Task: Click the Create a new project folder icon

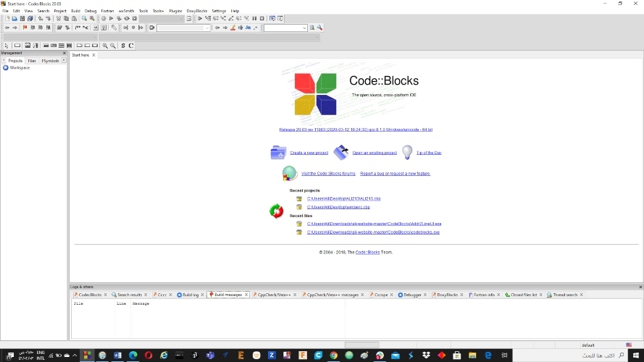Action: [x=278, y=152]
